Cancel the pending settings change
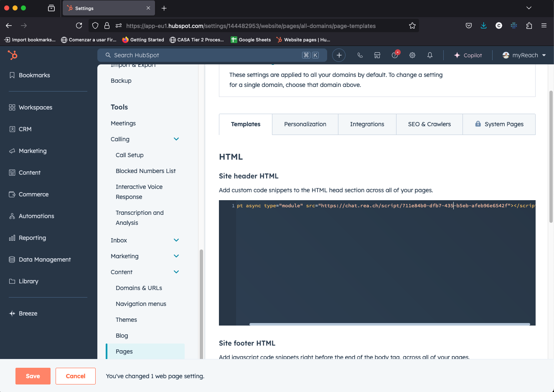 coord(76,376)
